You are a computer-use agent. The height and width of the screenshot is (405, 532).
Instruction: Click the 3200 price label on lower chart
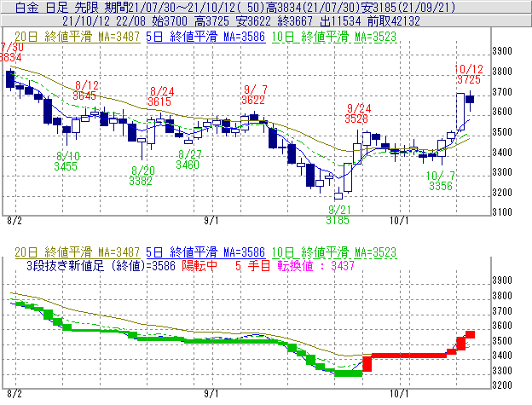[502, 385]
